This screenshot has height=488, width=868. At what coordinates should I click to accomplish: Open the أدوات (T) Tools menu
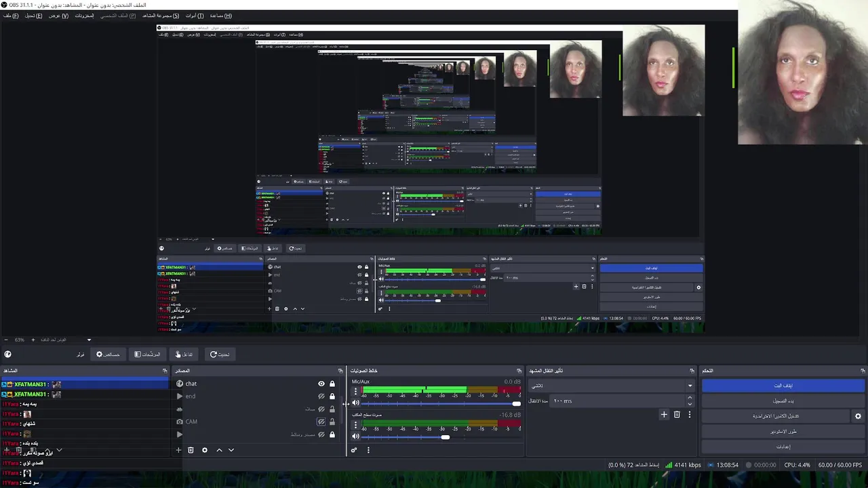195,16
